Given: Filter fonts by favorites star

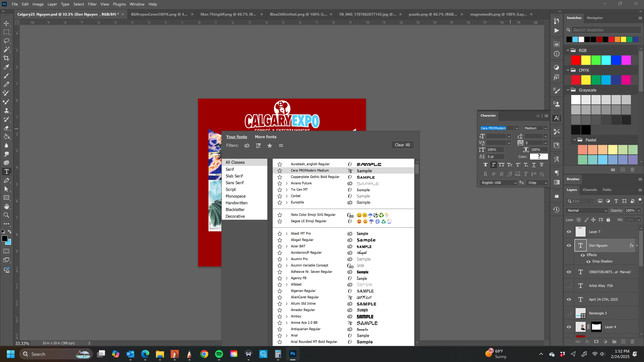Looking at the screenshot, I should (270, 145).
